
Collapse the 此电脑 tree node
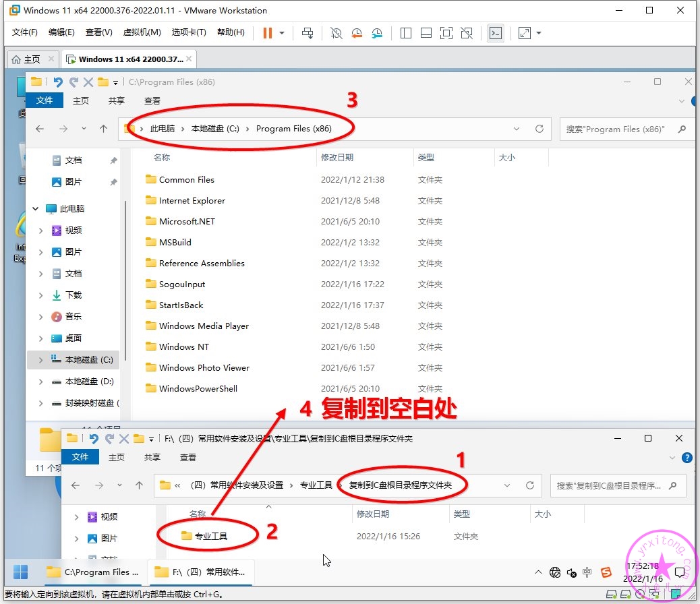pos(36,208)
